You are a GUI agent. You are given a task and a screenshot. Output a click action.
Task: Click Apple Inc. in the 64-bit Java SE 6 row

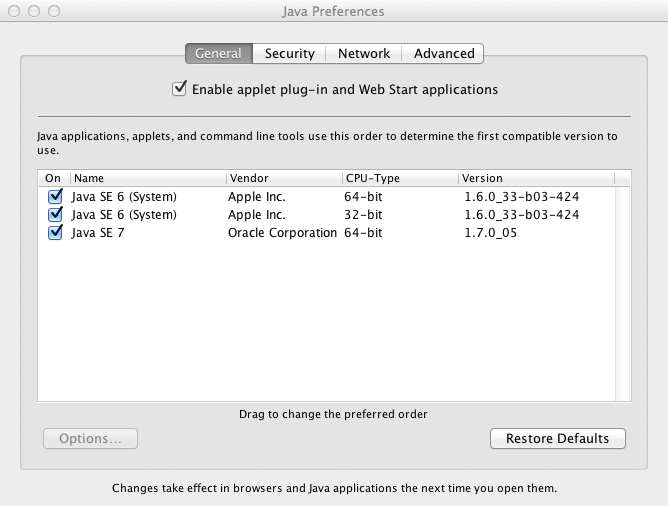coord(256,197)
